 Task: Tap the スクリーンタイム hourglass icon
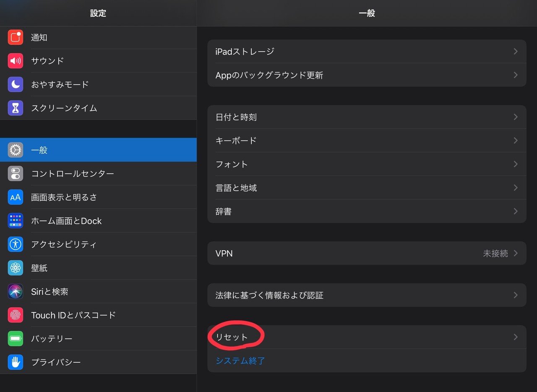(x=16, y=108)
